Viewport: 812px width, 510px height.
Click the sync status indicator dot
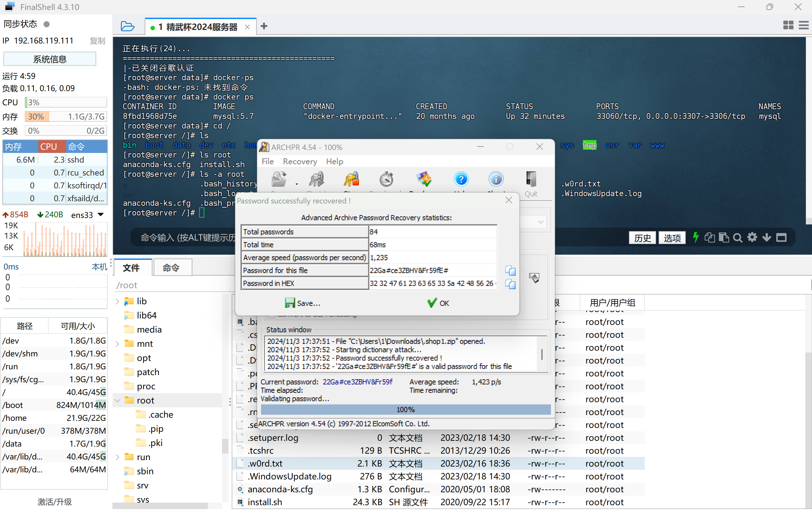tap(47, 24)
